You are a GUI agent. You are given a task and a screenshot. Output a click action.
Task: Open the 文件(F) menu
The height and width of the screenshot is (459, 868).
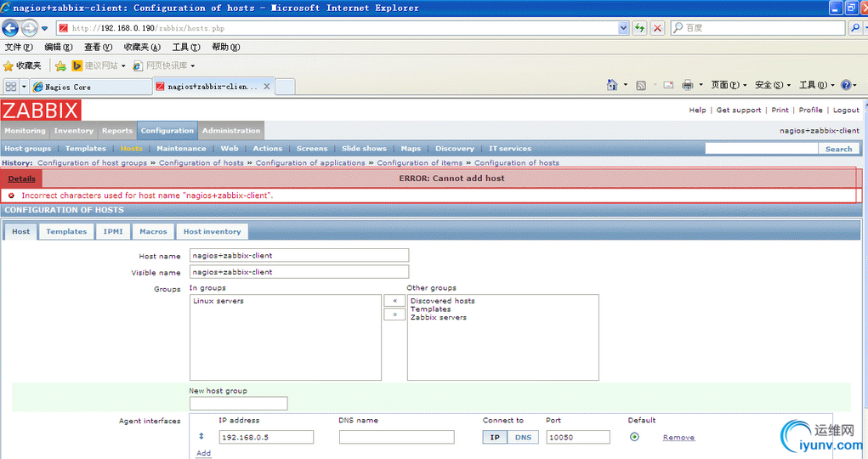tap(19, 47)
